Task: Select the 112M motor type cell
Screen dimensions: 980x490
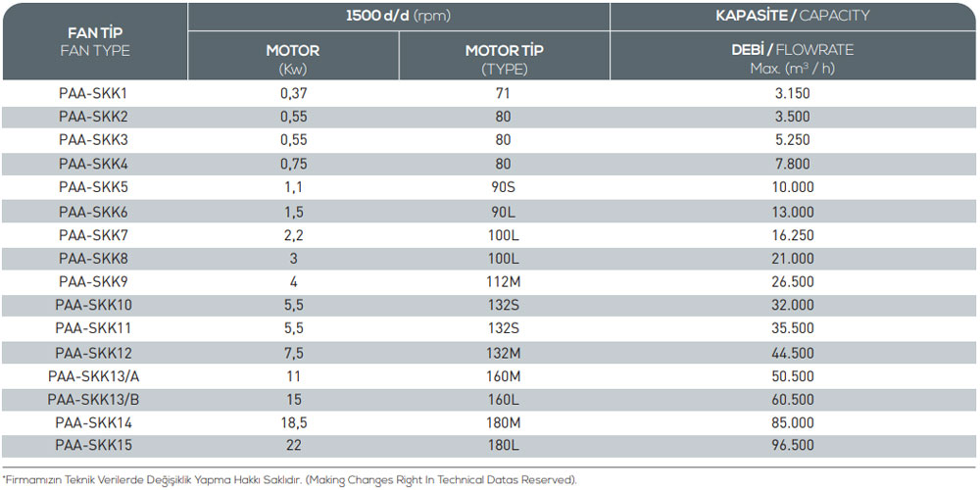Action: pyautogui.click(x=504, y=282)
